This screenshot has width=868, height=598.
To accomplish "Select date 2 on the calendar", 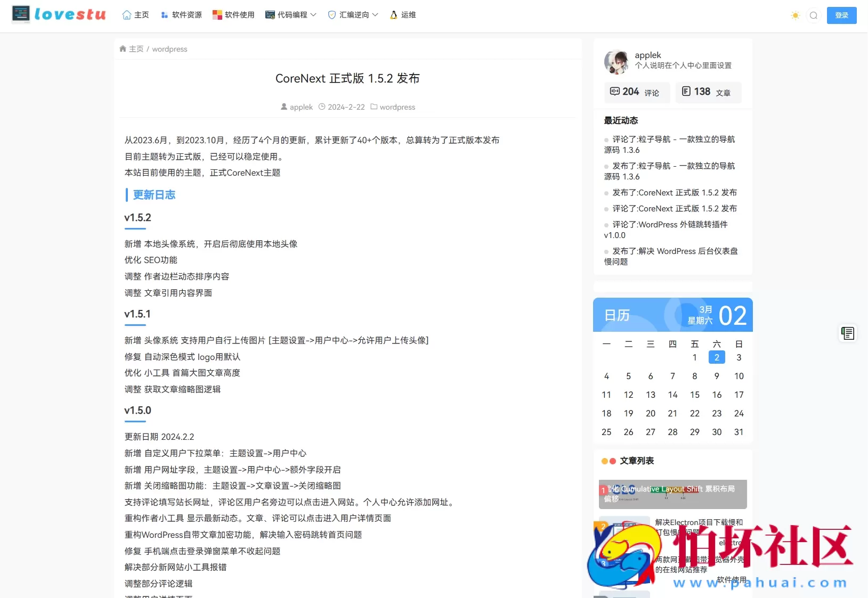I will (716, 357).
